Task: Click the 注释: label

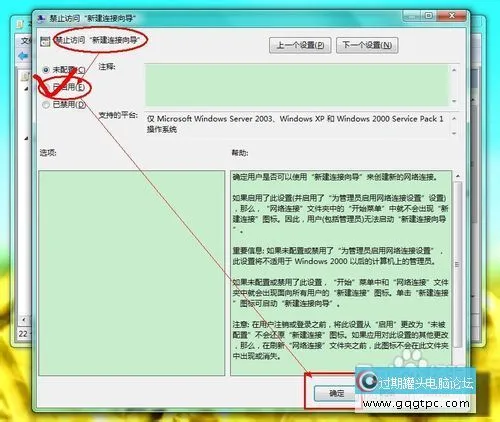Action: click(107, 67)
